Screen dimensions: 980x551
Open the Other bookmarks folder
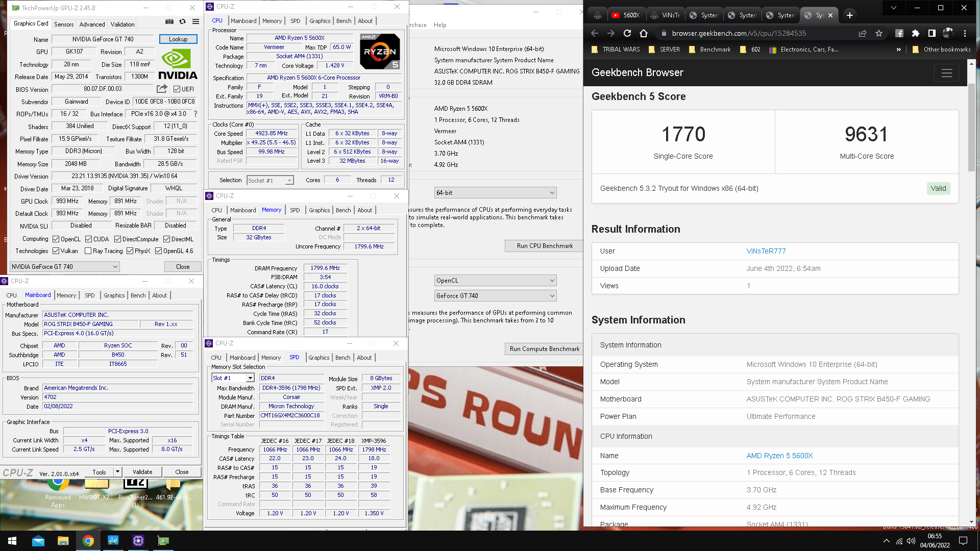[x=941, y=49]
